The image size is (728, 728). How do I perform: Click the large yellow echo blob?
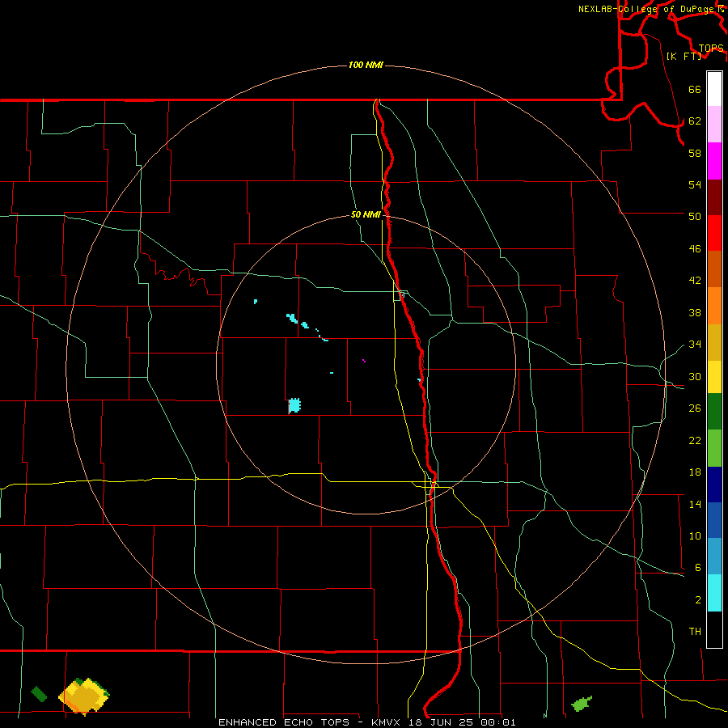click(x=84, y=696)
